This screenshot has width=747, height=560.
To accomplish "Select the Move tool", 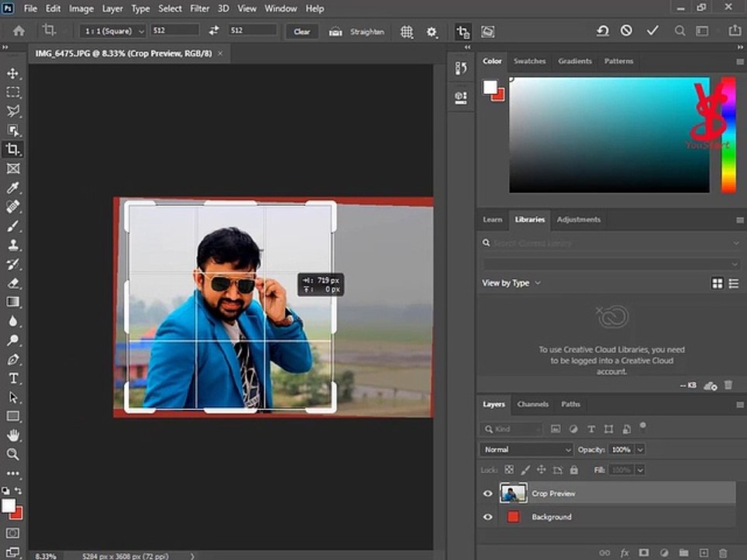I will (13, 73).
